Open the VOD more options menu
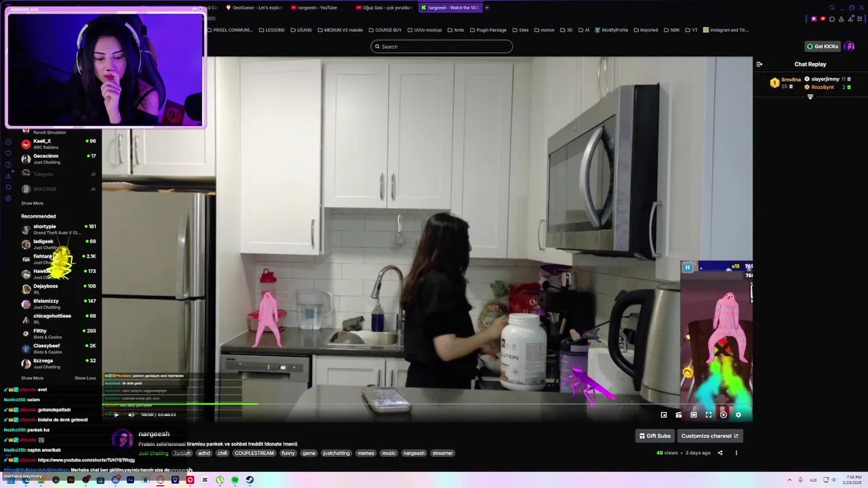Screen dimensions: 868x488 click(x=736, y=453)
